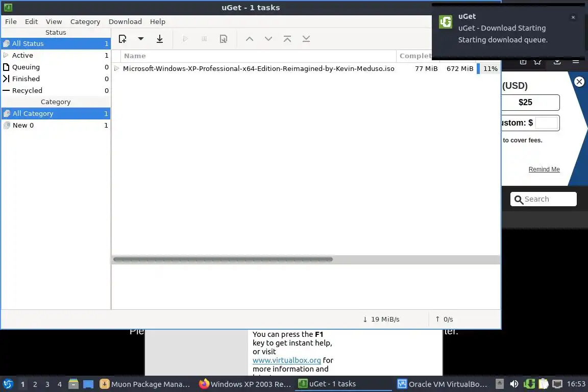
Task: Click the Move to Top icon
Action: [x=287, y=39]
